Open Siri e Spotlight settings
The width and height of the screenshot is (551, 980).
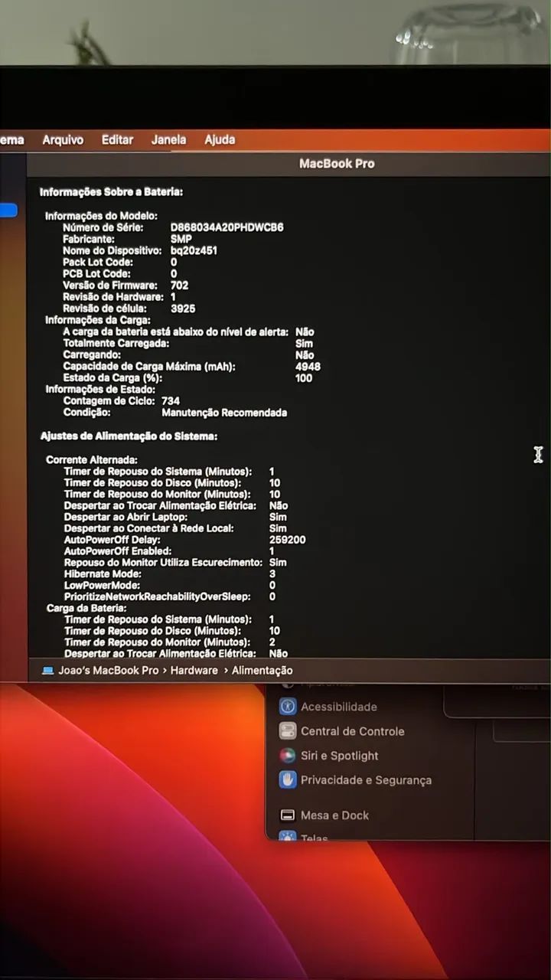[339, 756]
